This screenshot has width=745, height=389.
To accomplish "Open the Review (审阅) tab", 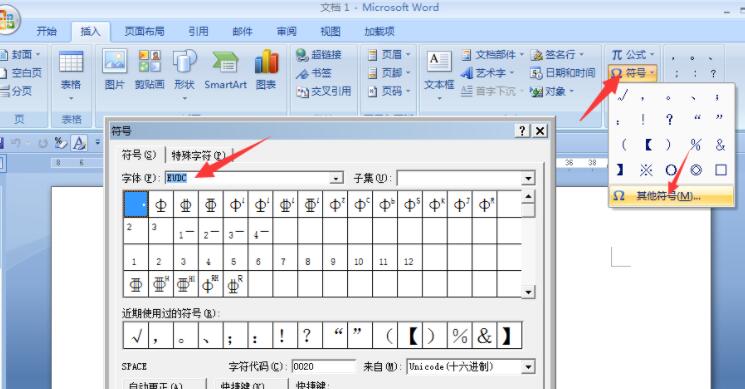I will coord(287,31).
